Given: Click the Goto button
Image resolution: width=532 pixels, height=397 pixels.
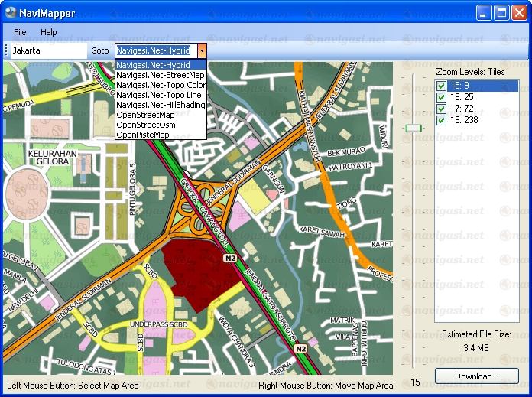Looking at the screenshot, I should click(100, 50).
